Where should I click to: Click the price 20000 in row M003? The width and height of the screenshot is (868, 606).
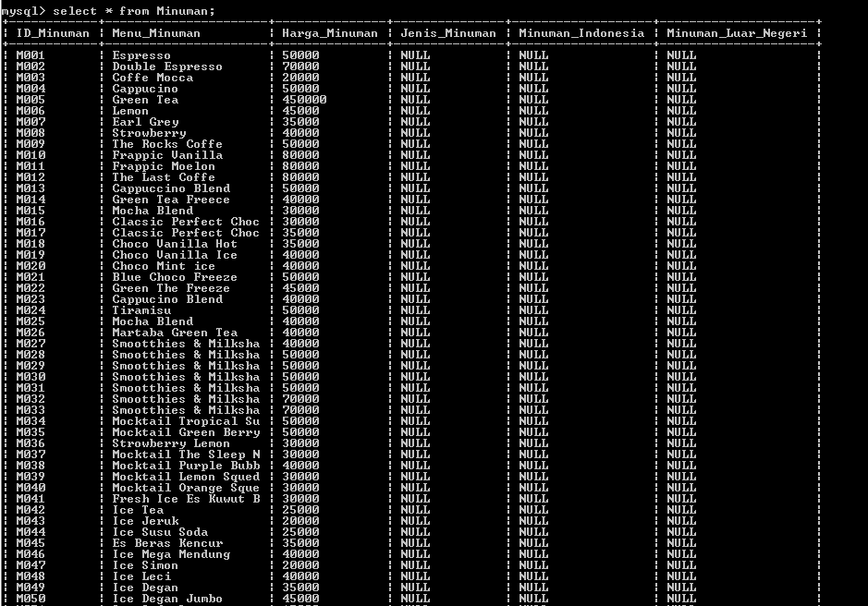tap(300, 78)
